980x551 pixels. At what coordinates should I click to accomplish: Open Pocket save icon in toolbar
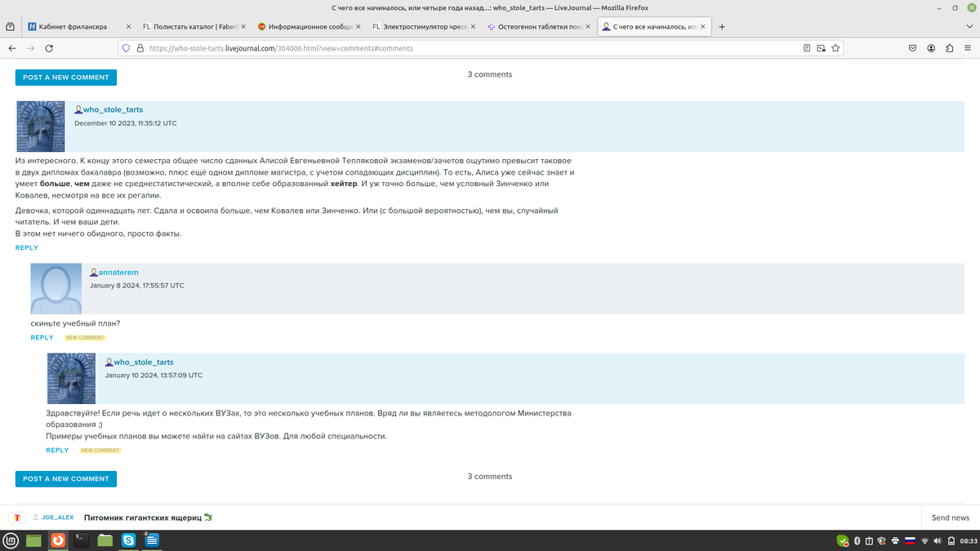[x=913, y=48]
